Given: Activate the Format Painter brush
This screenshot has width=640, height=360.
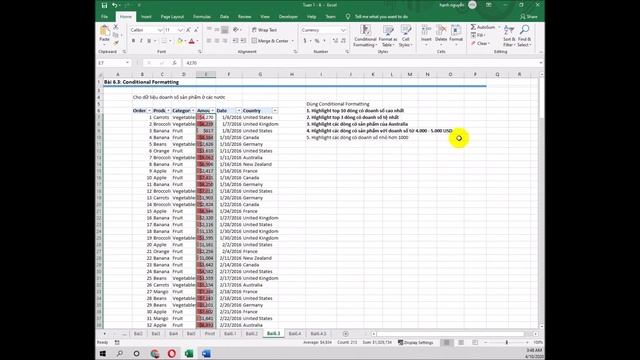Looking at the screenshot, I should click(116, 42).
